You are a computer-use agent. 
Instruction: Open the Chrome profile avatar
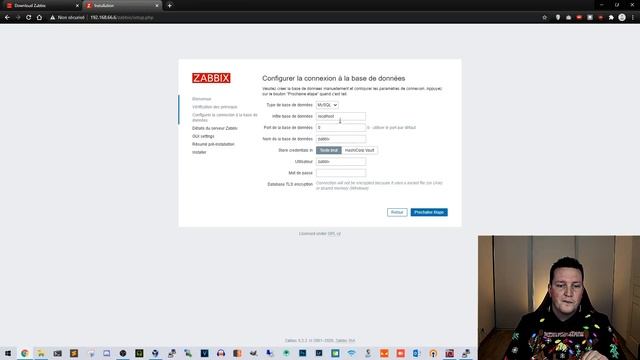click(622, 18)
